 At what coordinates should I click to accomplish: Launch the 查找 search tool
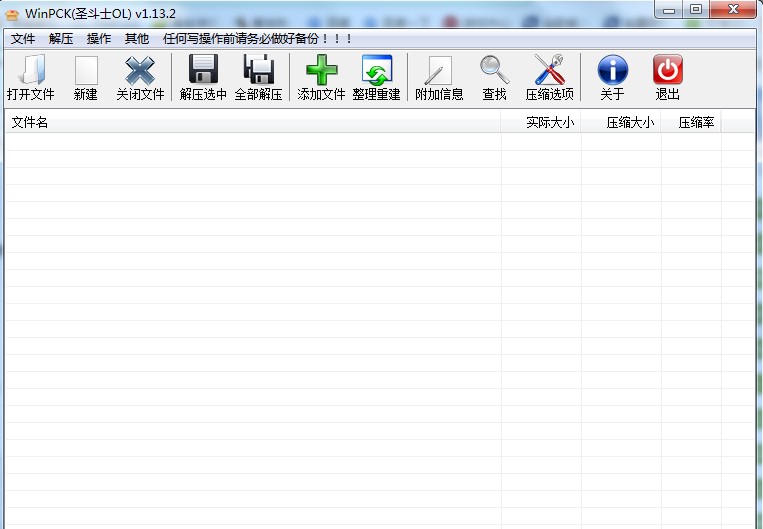(494, 78)
